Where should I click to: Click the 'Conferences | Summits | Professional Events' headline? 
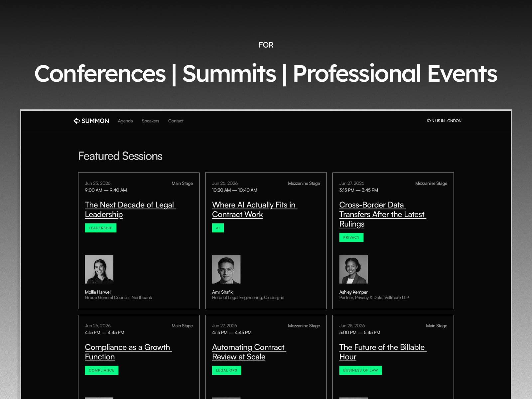click(266, 73)
